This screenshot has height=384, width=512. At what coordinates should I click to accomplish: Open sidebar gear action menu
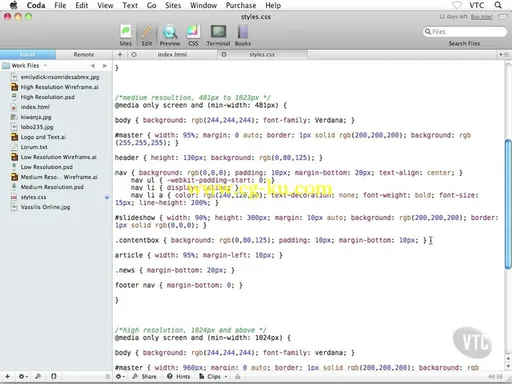point(23,376)
